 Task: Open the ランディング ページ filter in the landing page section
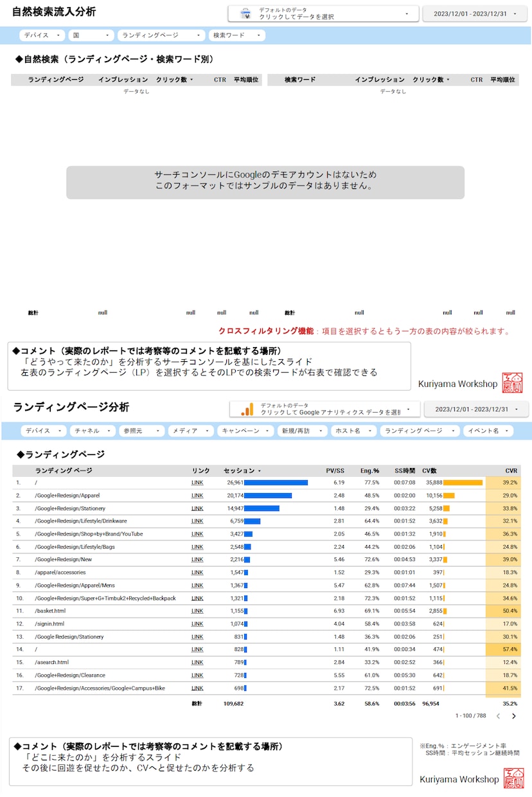pos(420,431)
